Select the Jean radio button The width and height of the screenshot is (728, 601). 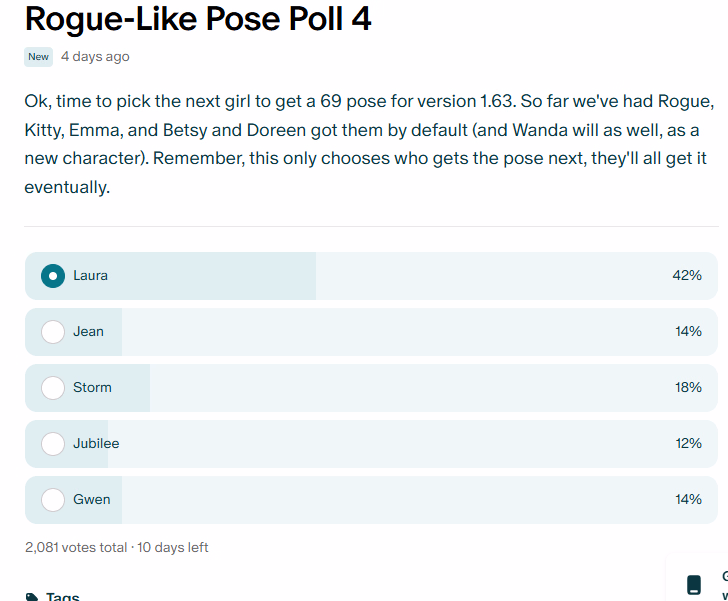coord(53,332)
